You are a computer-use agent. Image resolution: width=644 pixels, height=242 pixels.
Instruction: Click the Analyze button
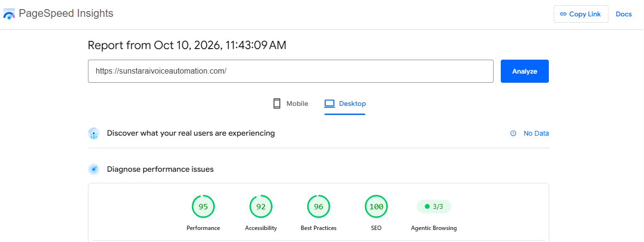[x=525, y=71]
